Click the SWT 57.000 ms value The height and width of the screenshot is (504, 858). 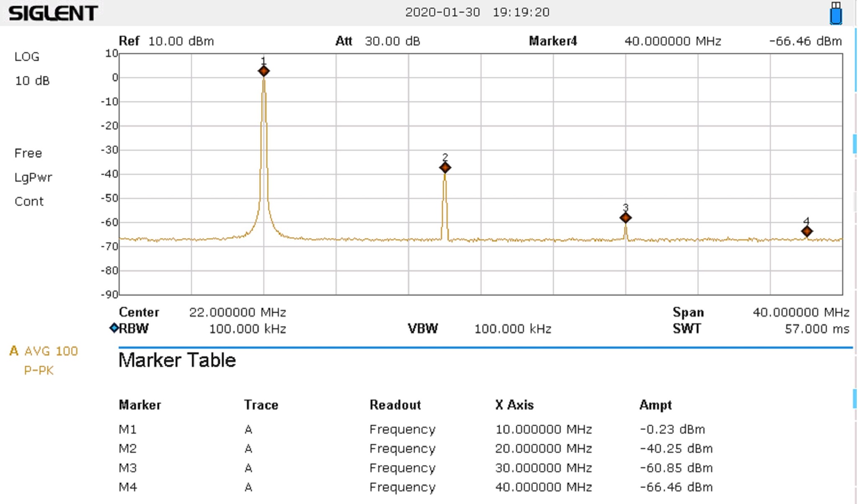coord(817,329)
